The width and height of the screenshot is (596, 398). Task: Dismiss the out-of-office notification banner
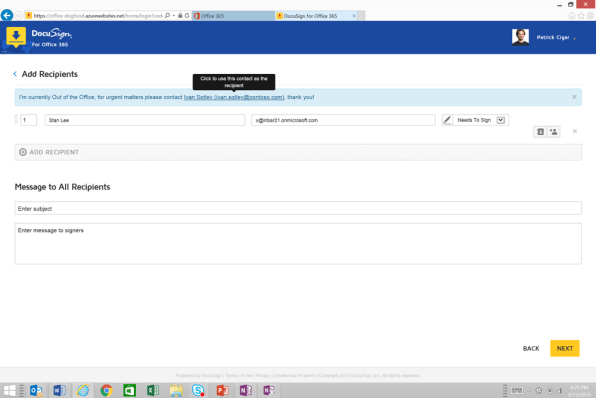[x=574, y=97]
